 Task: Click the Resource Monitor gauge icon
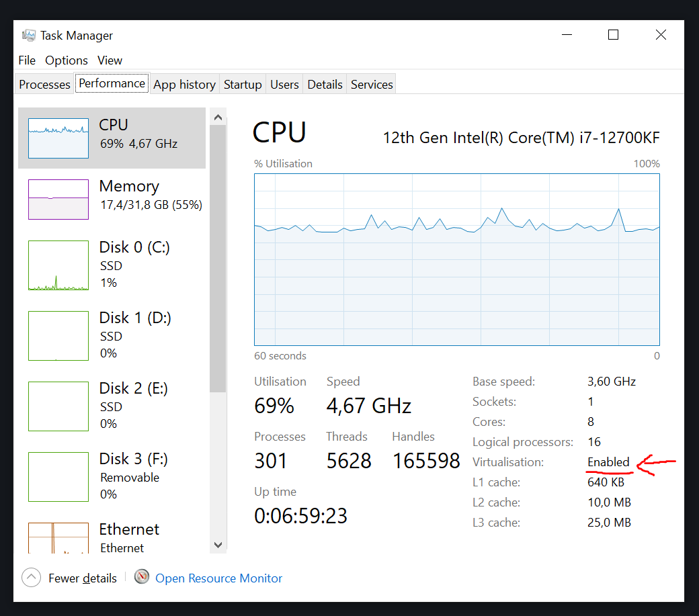(141, 577)
